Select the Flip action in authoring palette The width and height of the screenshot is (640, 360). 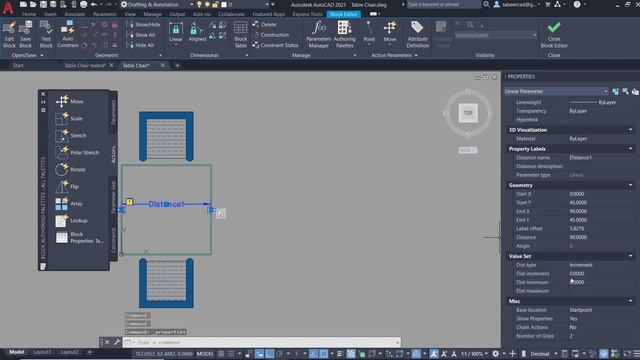tap(67, 187)
